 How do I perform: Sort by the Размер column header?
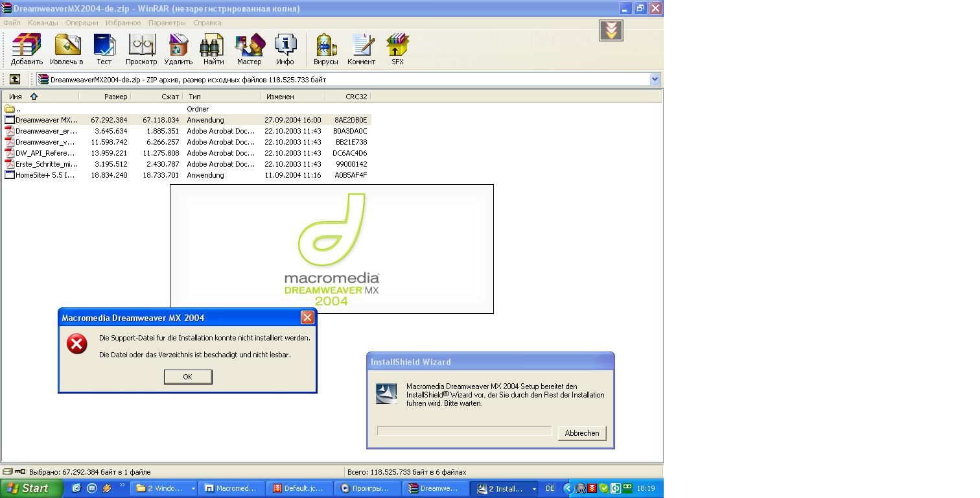click(104, 96)
